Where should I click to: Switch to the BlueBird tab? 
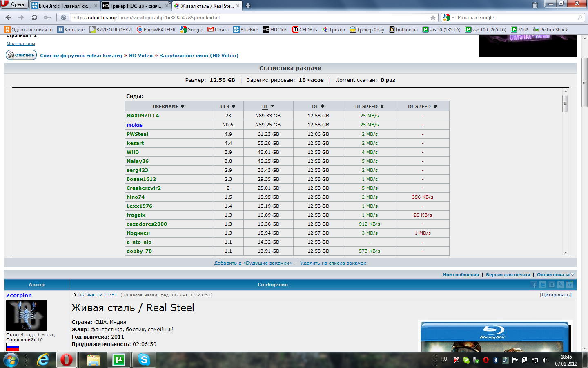tap(65, 6)
